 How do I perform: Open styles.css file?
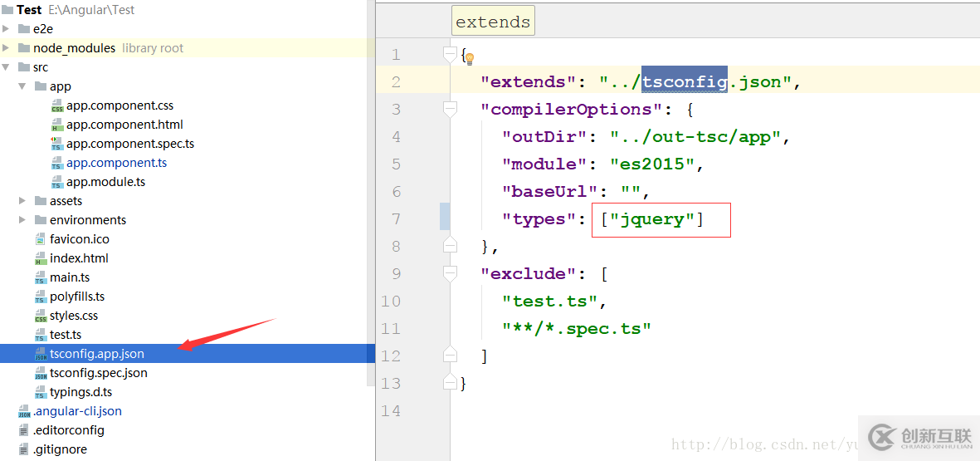click(74, 316)
